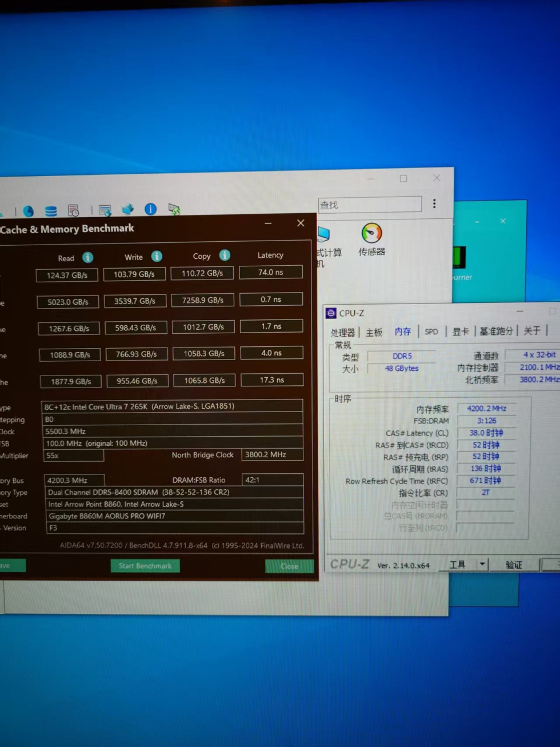Click the 1267.6 GB/s value
560x747 pixels.
(69, 329)
